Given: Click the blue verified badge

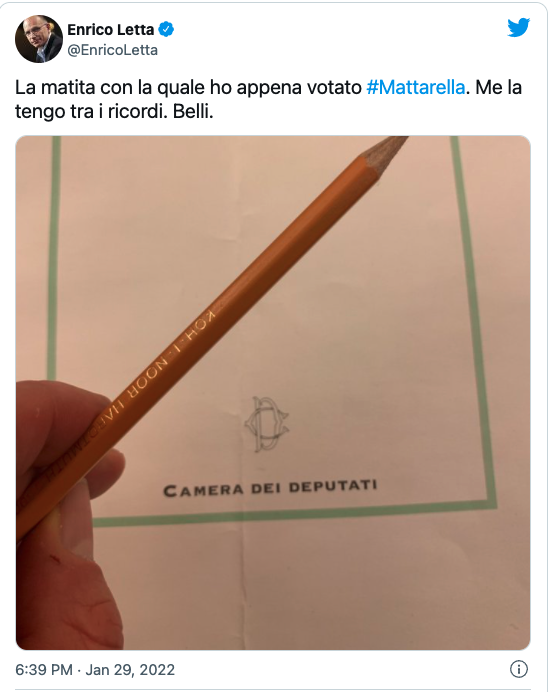Looking at the screenshot, I should (166, 30).
